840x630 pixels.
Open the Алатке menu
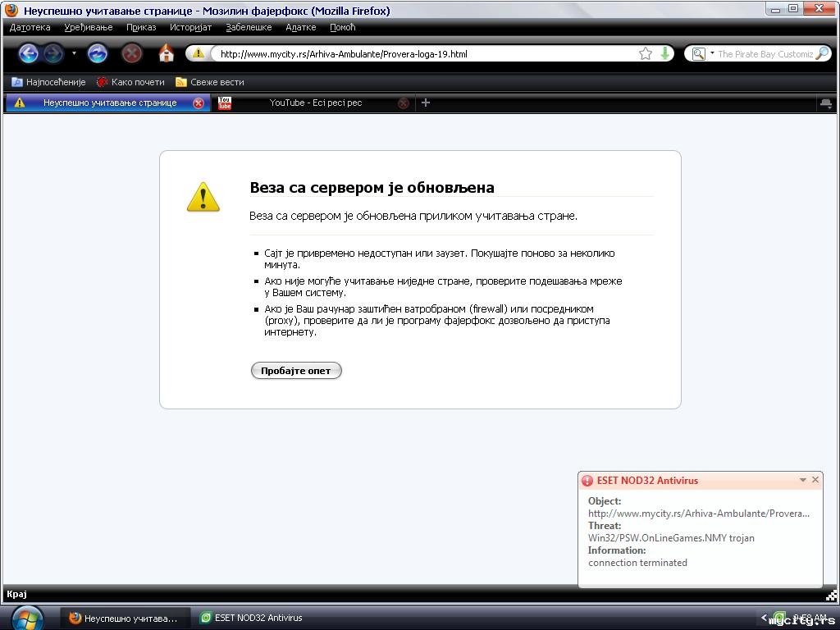(x=300, y=27)
